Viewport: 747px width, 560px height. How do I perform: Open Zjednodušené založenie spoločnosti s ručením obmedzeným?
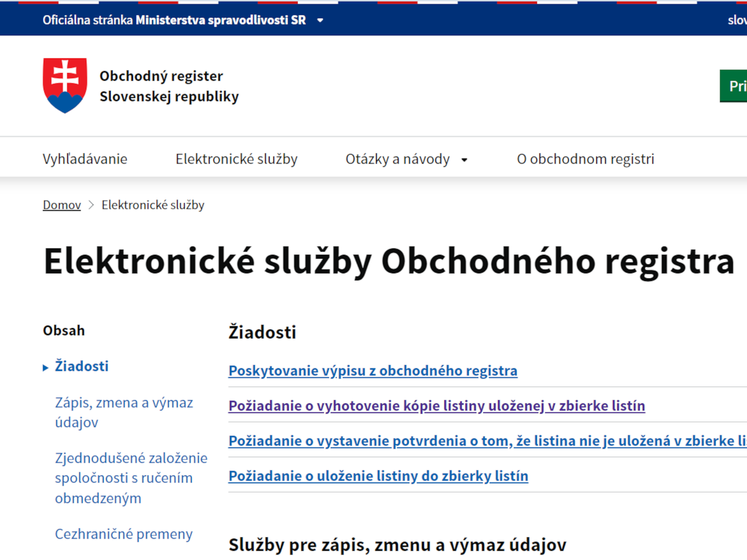click(131, 478)
